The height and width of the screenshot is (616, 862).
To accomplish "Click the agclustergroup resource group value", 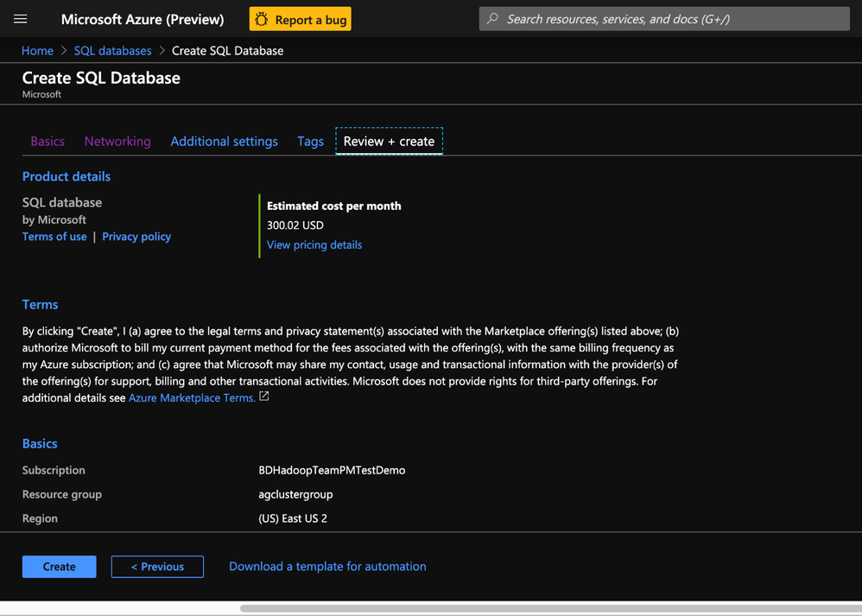I will click(x=295, y=494).
